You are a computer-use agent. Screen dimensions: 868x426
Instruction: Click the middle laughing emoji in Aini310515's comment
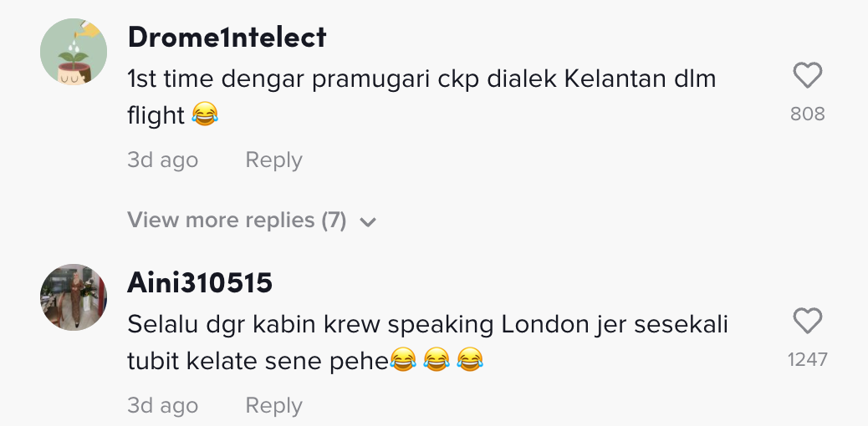click(x=437, y=361)
